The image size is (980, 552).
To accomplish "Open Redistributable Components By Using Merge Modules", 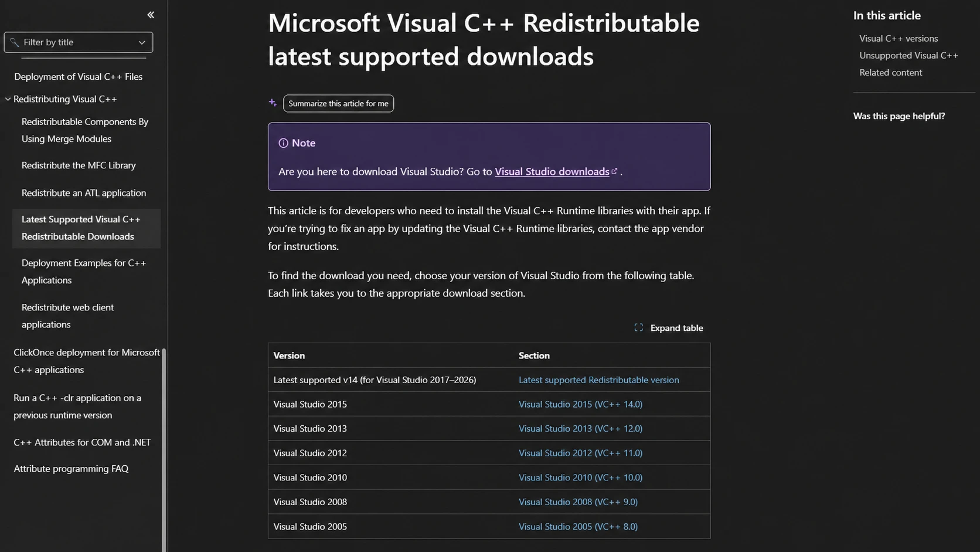I will tap(85, 130).
